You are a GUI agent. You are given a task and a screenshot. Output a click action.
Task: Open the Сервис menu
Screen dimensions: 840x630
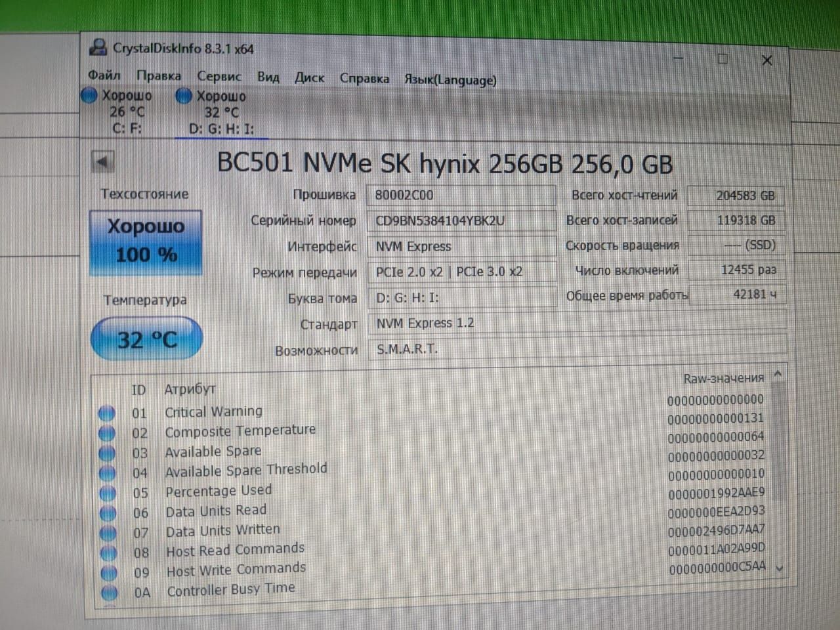[x=219, y=76]
